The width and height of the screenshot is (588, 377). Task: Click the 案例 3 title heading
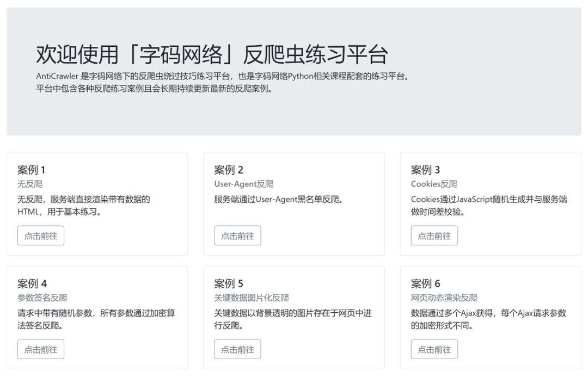424,169
